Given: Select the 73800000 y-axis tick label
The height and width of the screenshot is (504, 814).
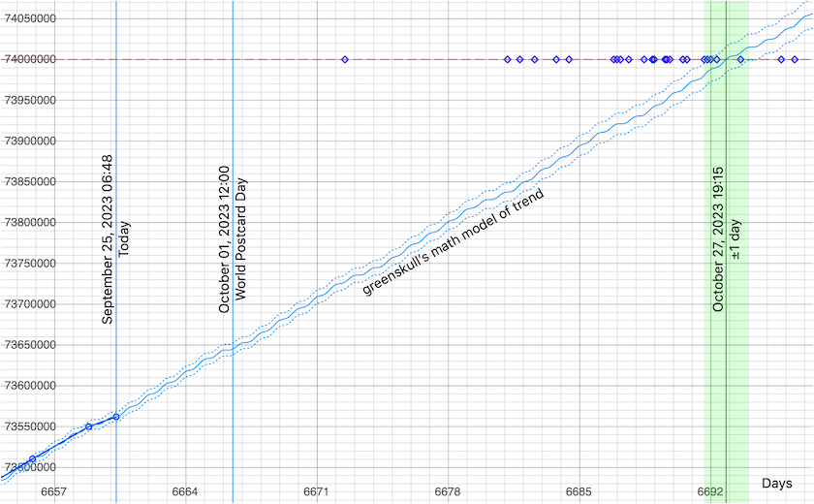Looking at the screenshot, I should (x=28, y=223).
